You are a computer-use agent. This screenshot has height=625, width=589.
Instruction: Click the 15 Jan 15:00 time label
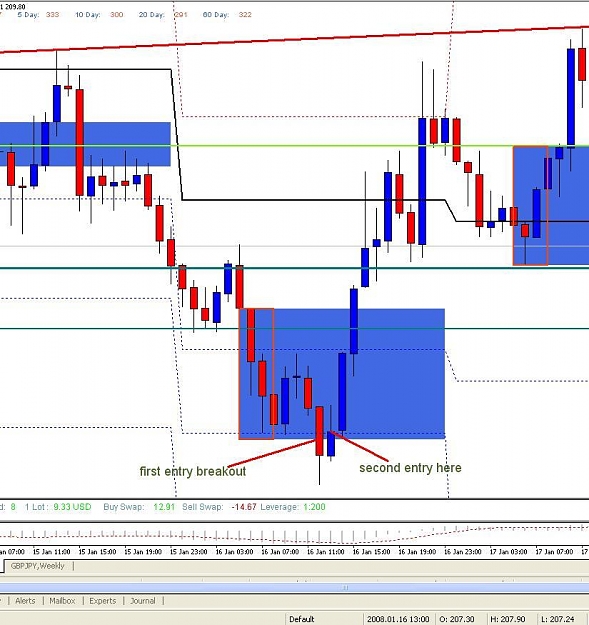[x=97, y=552]
